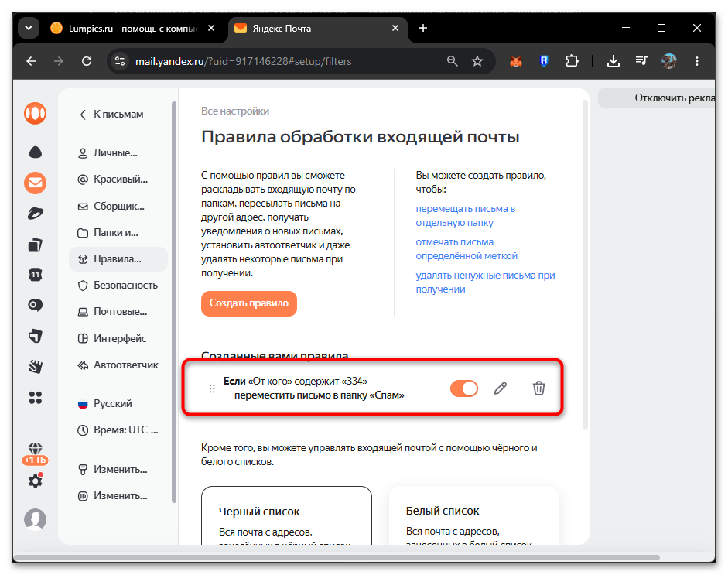Bookmark this page with the star icon

click(477, 61)
